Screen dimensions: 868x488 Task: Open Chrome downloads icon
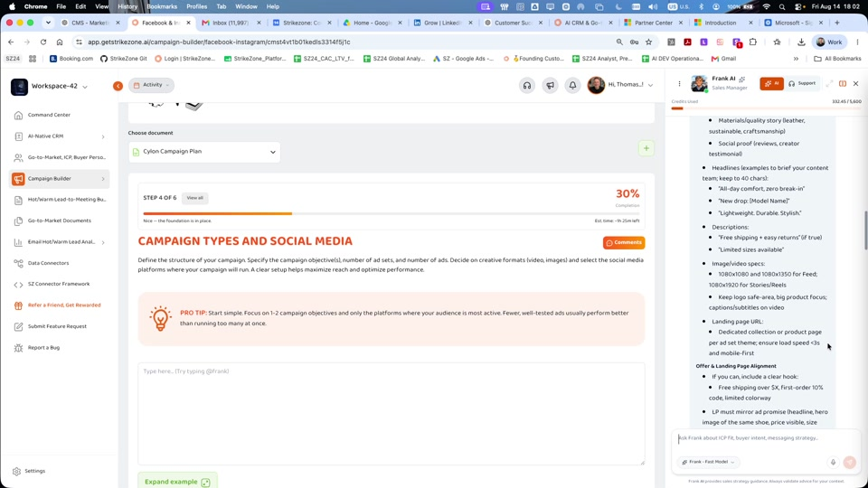point(801,42)
